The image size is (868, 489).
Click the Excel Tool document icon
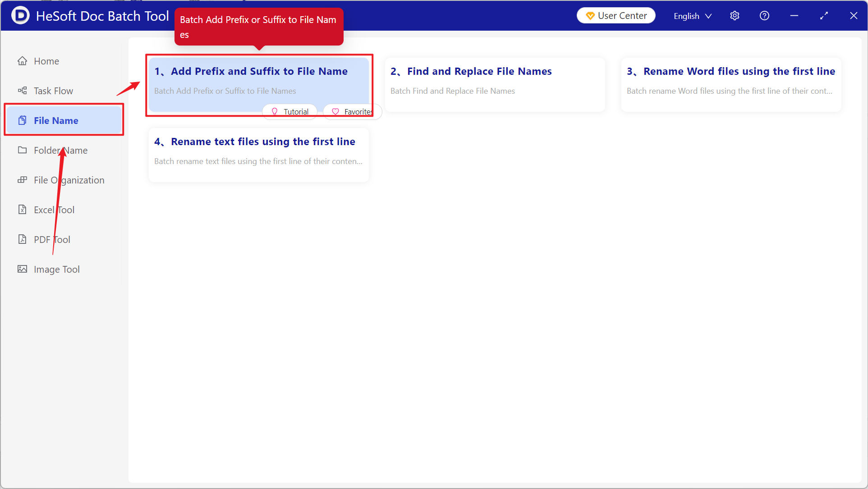[22, 210]
